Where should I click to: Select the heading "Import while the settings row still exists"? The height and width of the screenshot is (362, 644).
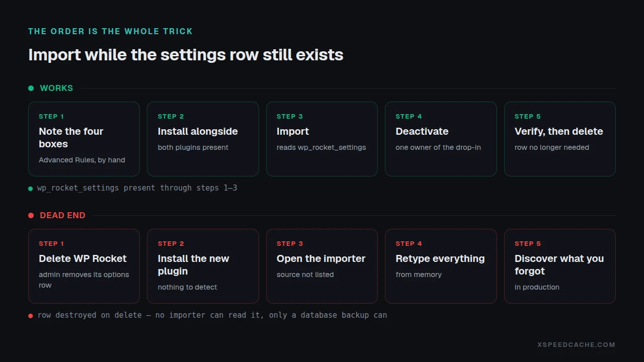coord(186,55)
